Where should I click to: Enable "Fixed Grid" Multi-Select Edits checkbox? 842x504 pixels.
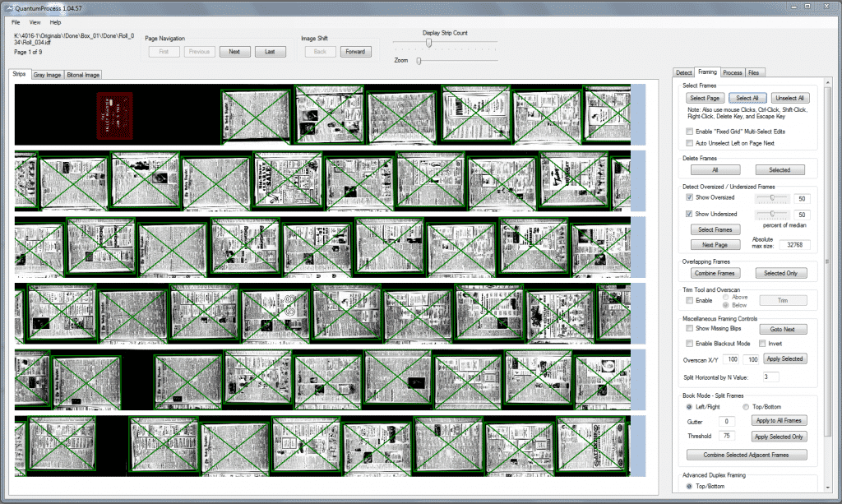[x=690, y=132]
